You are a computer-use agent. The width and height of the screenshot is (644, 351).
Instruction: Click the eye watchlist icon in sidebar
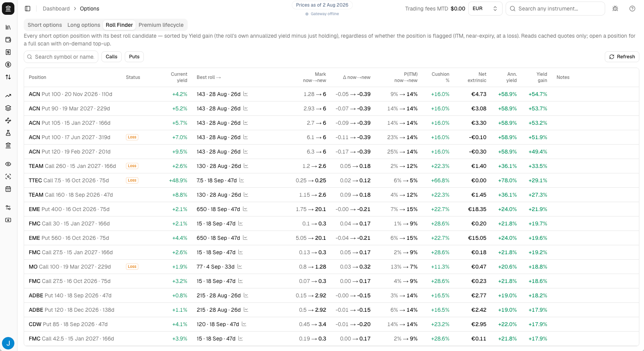[x=8, y=164]
